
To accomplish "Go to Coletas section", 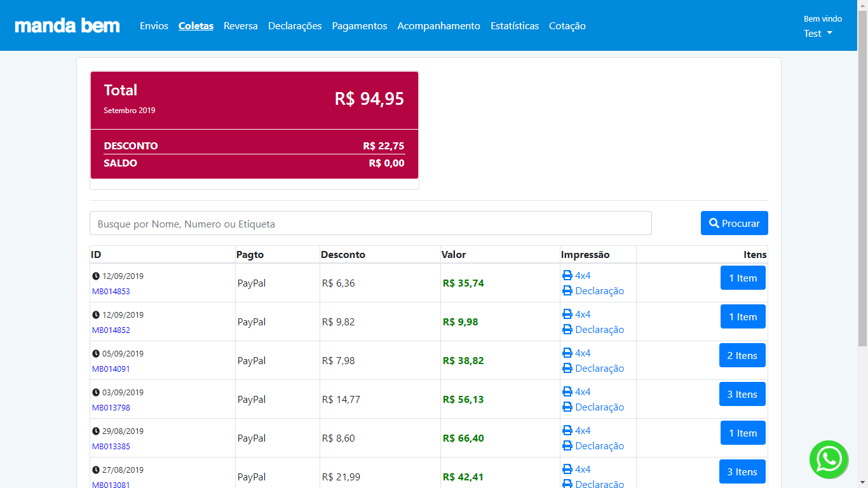I will point(196,26).
